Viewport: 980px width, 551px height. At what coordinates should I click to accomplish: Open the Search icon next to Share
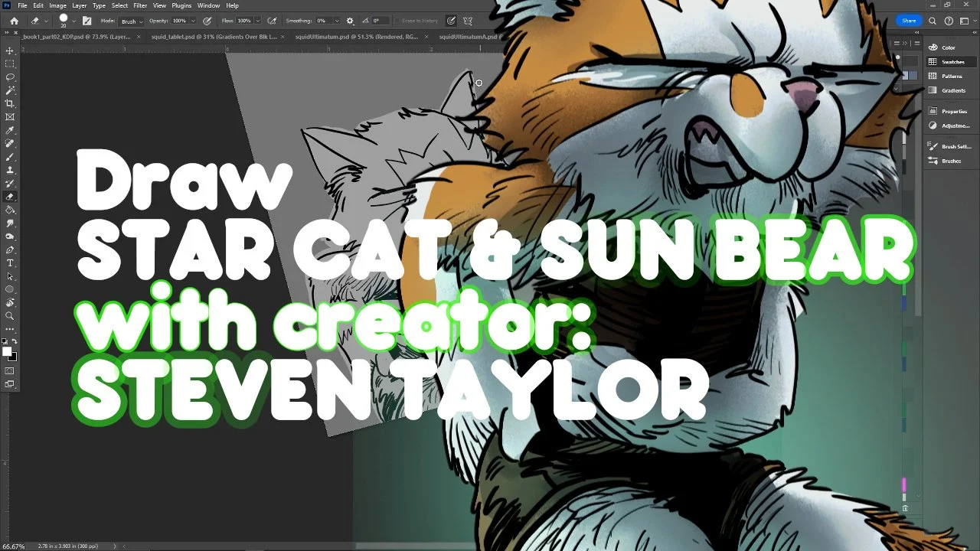click(x=933, y=21)
